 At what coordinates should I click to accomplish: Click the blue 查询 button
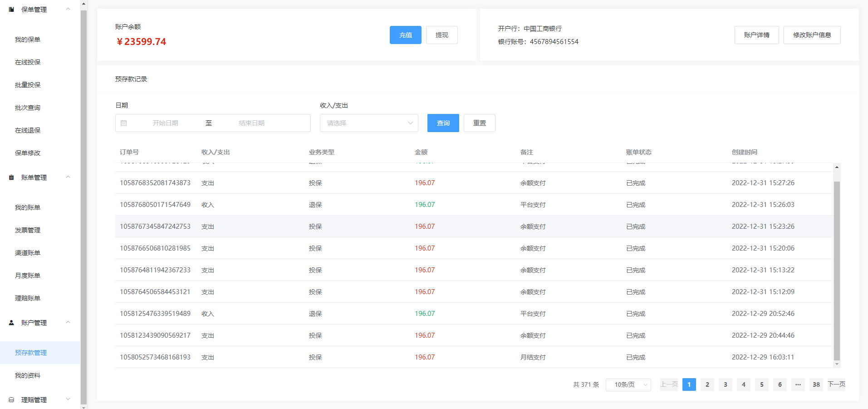click(443, 123)
